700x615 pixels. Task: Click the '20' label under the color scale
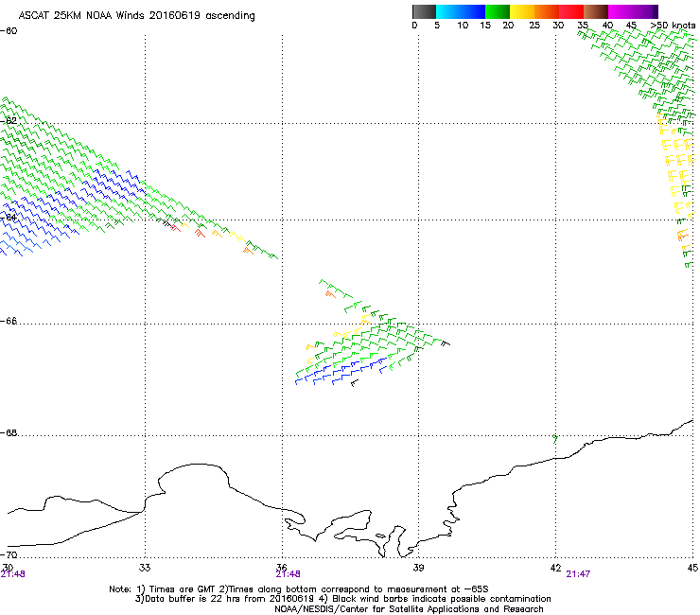pos(508,26)
